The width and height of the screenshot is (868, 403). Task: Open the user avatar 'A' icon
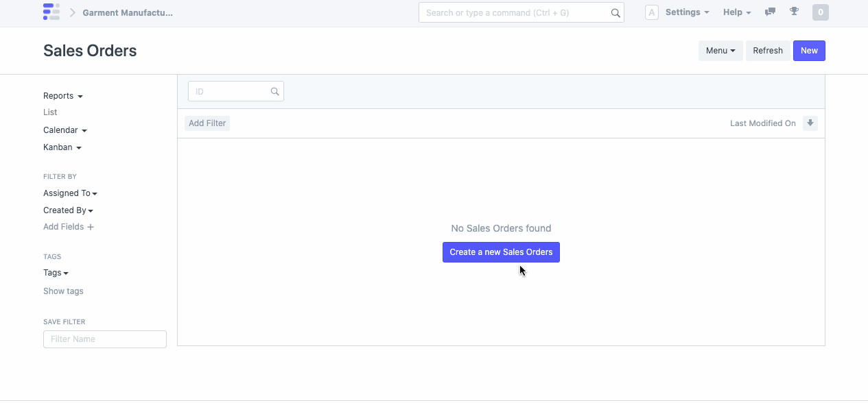(652, 12)
